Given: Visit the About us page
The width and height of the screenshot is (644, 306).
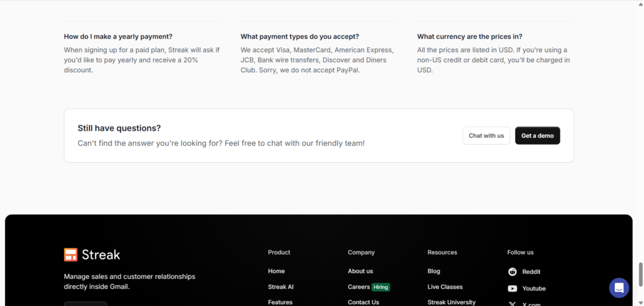Looking at the screenshot, I should (360, 271).
